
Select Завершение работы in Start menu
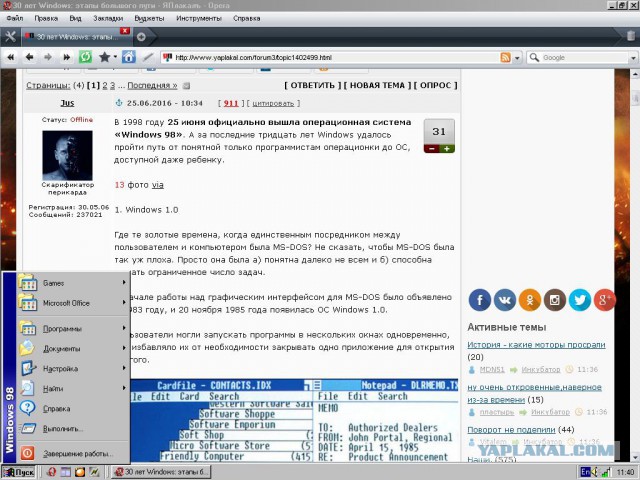pos(73,453)
